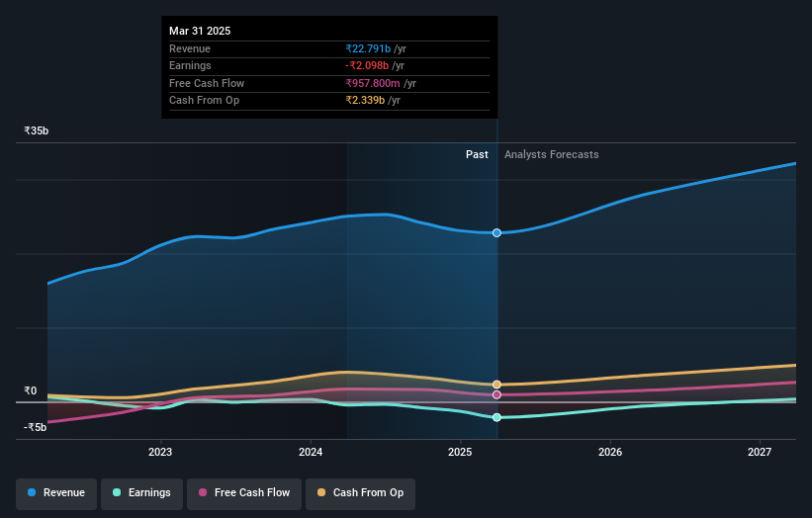Click the 2025 axis label
Screen dimensions: 812x518
[460, 453]
